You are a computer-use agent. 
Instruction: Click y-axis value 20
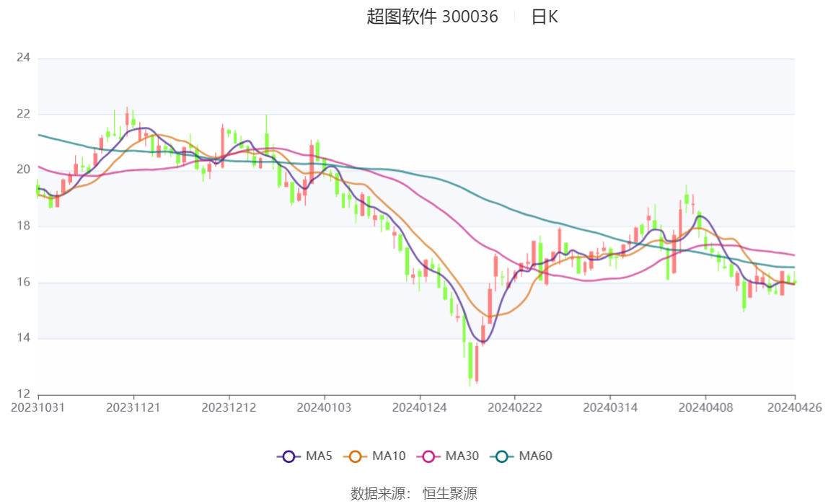pos(23,169)
